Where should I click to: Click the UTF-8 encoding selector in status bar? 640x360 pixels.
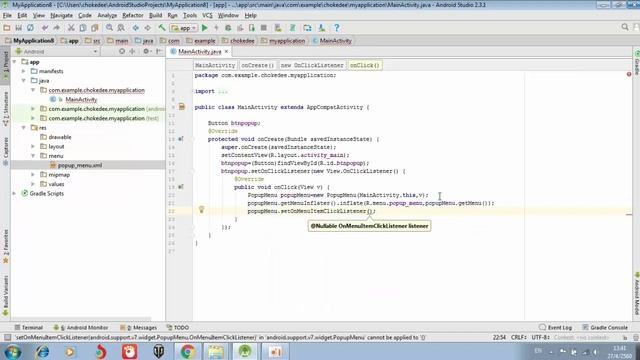540,338
